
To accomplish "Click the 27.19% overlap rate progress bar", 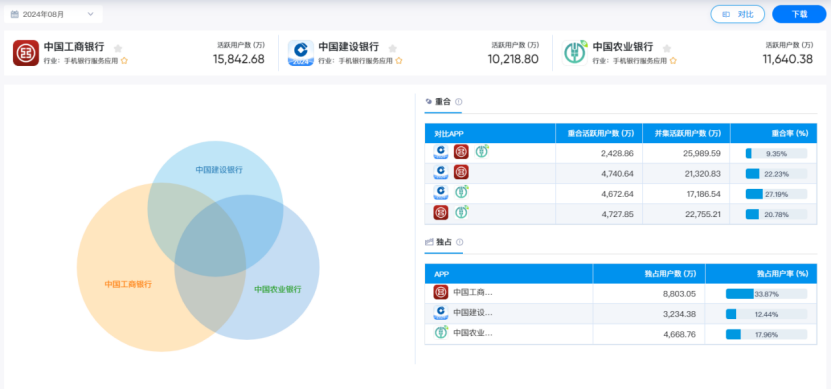I will (776, 194).
